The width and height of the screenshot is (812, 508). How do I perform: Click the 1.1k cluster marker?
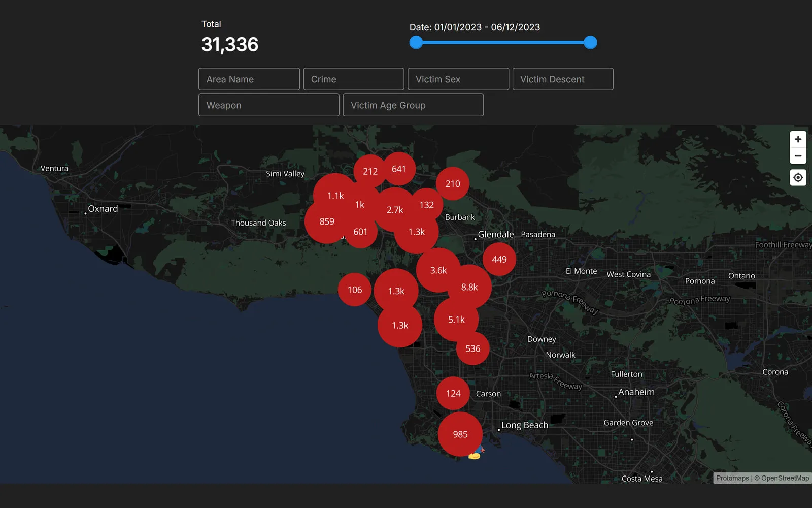(x=335, y=196)
